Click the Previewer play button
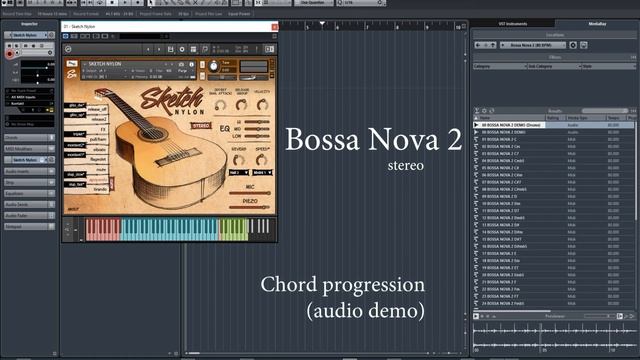The image size is (640, 360). tap(476, 316)
